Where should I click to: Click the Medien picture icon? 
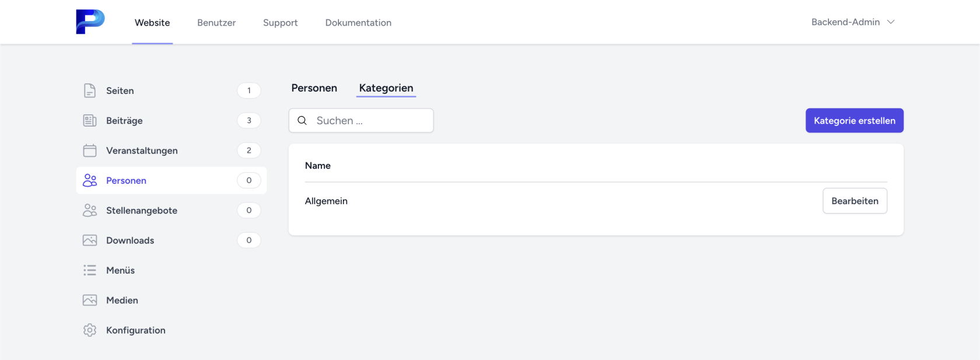pos(90,300)
